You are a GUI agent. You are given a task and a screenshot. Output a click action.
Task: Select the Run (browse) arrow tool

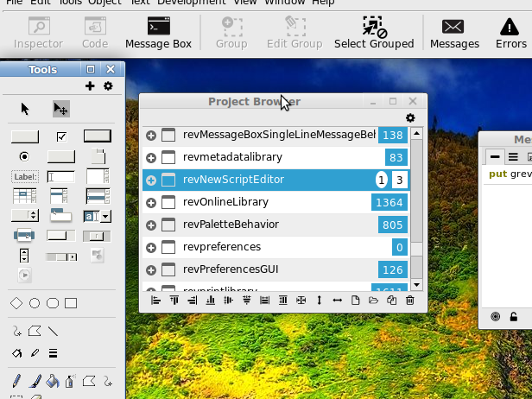point(25,109)
